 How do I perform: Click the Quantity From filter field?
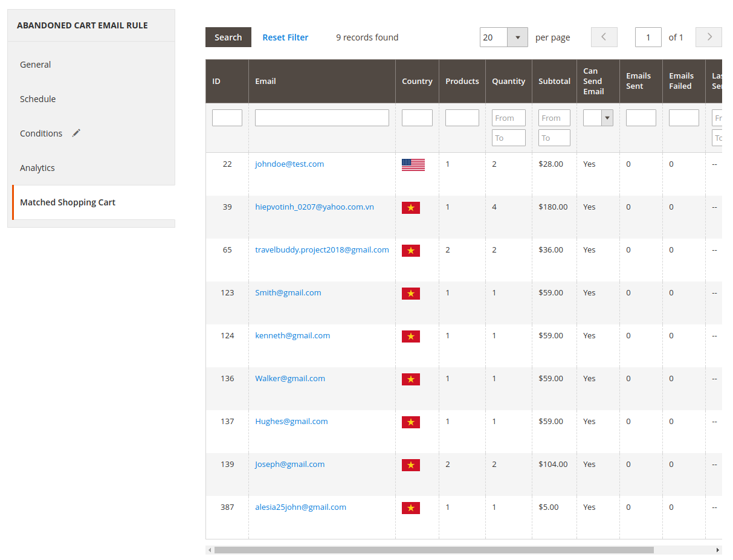click(508, 118)
